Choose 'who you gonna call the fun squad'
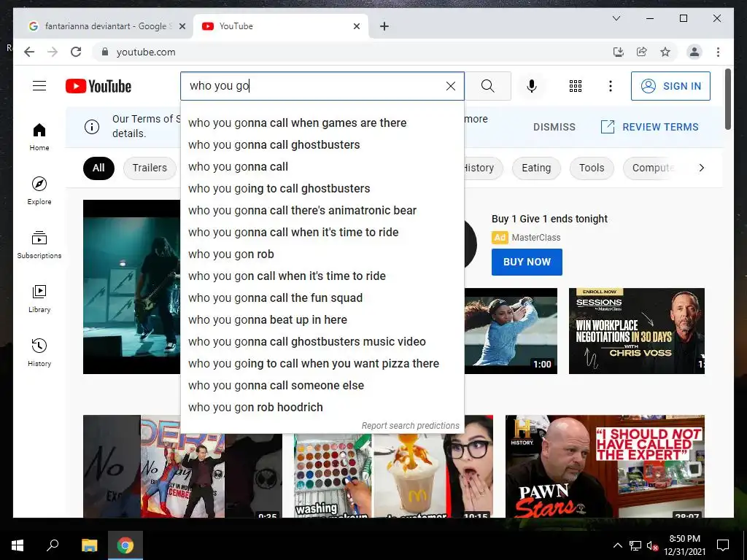Image resolution: width=747 pixels, height=560 pixels. click(322, 298)
